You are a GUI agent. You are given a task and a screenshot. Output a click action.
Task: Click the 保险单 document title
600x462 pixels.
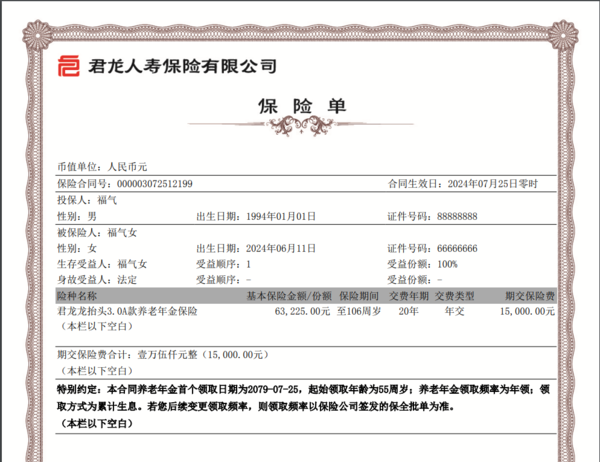tap(302, 106)
